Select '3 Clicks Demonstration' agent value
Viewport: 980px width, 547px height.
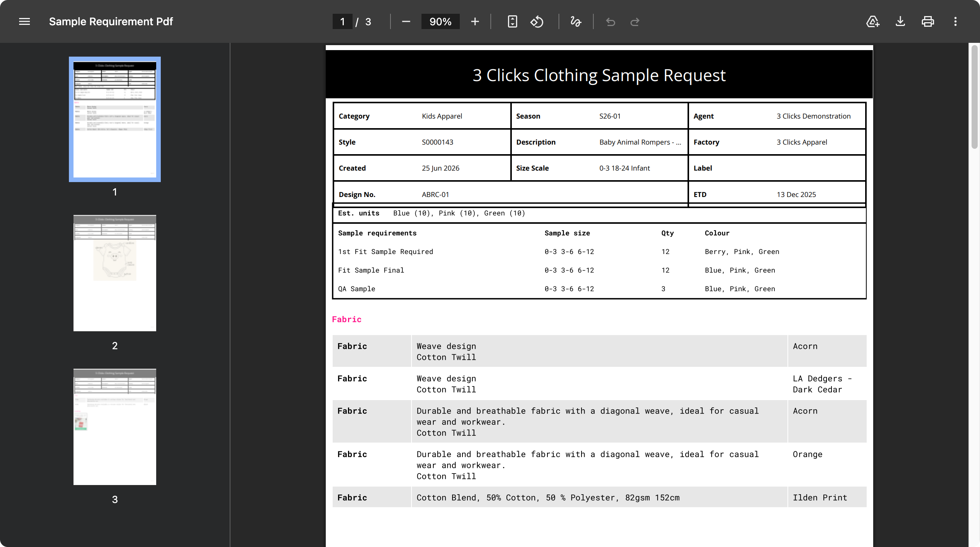813,116
